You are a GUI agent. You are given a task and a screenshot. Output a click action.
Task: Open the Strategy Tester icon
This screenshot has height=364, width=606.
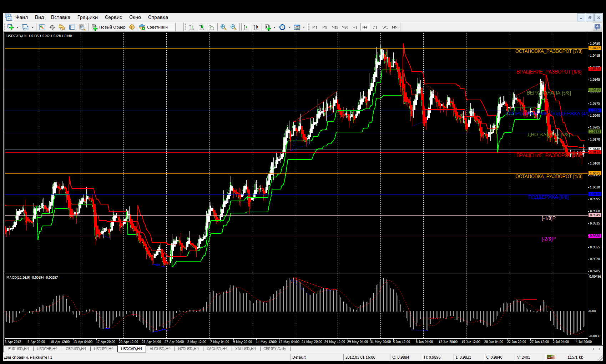[x=82, y=27]
